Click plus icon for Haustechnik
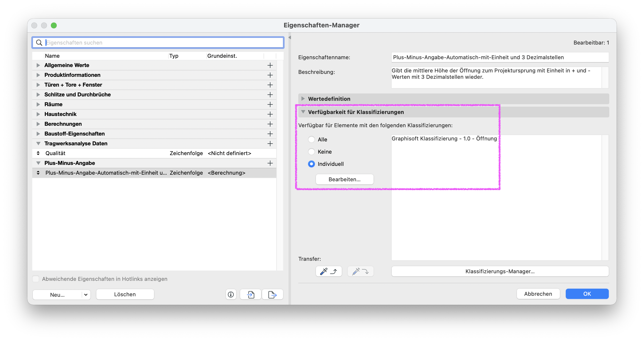 pos(270,114)
